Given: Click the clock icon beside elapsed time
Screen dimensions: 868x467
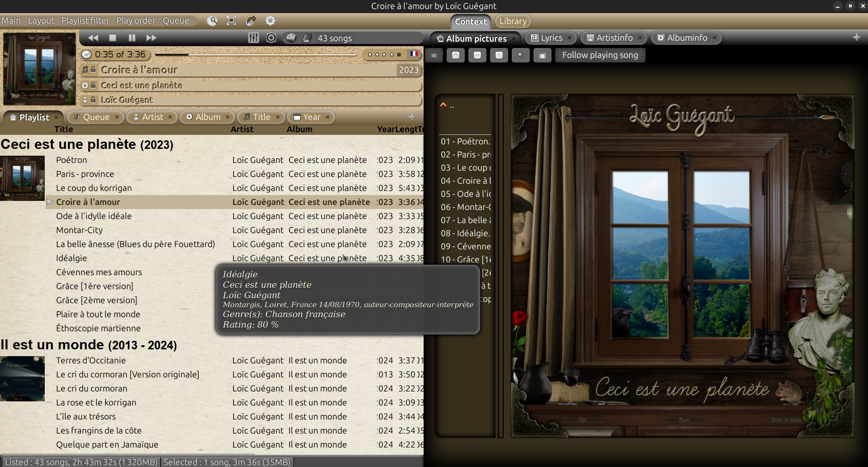Looking at the screenshot, I should [x=86, y=55].
